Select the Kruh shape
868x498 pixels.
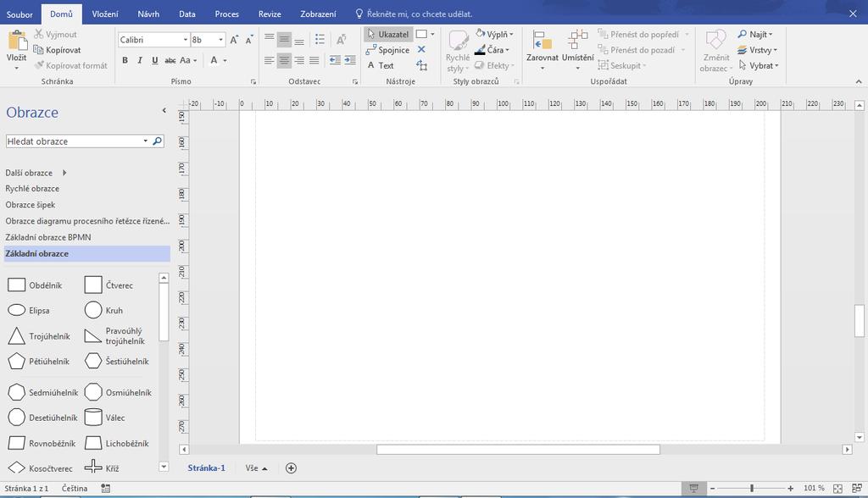[104, 311]
